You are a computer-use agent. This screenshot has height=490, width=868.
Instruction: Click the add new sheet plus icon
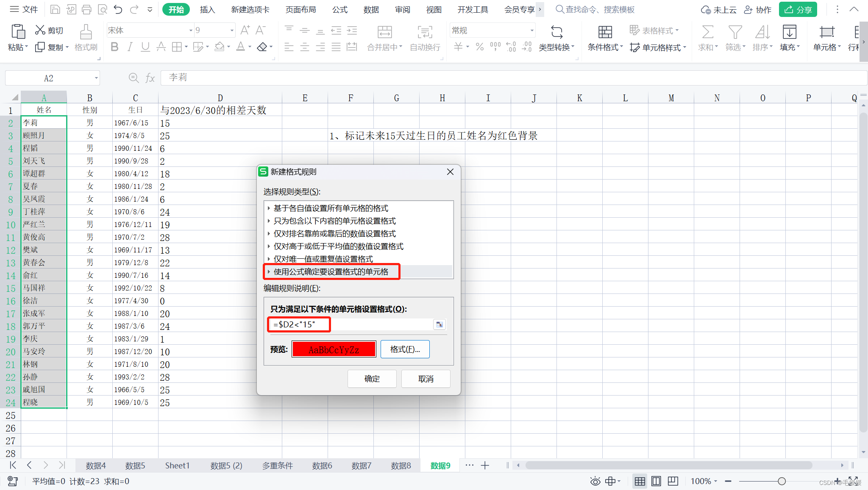click(x=485, y=465)
